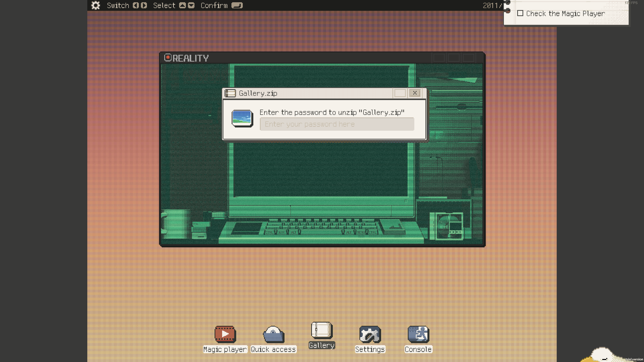
Task: Click the Select up arrow
Action: [183, 5]
